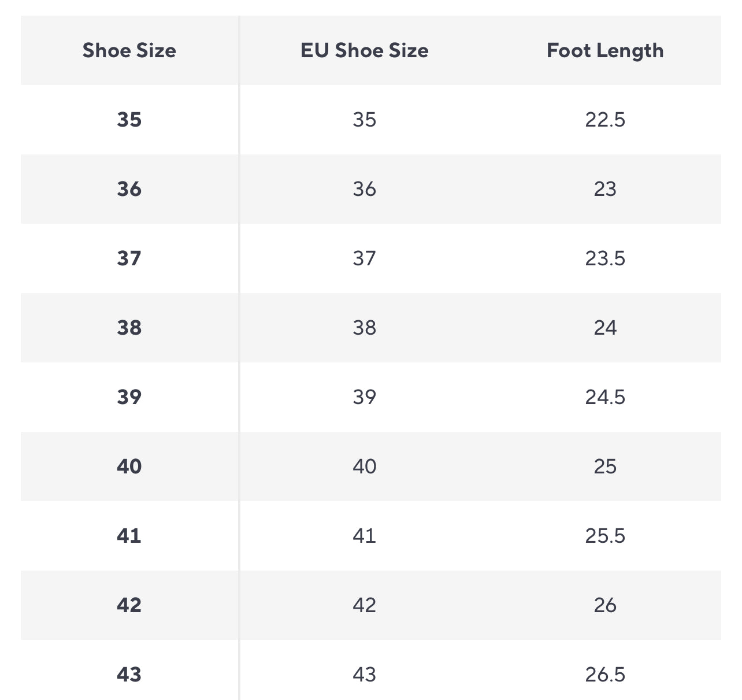742x700 pixels.
Task: Click foot length value 26.5
Action: point(605,675)
